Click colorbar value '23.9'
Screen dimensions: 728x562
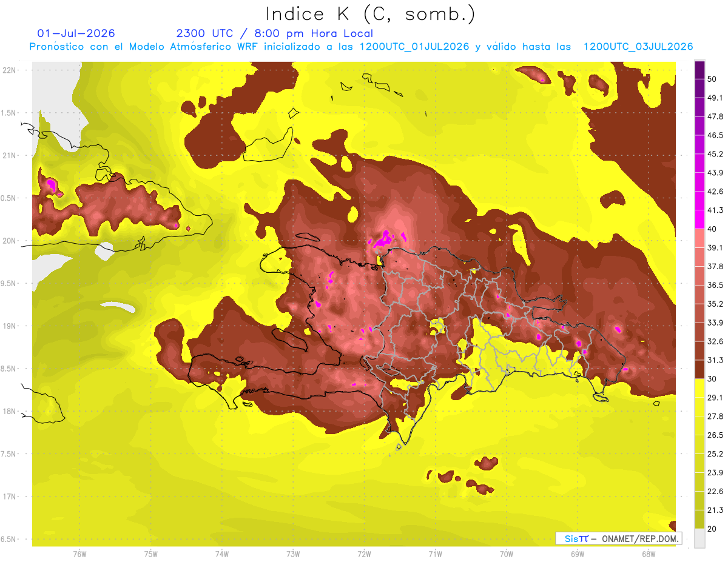[715, 472]
